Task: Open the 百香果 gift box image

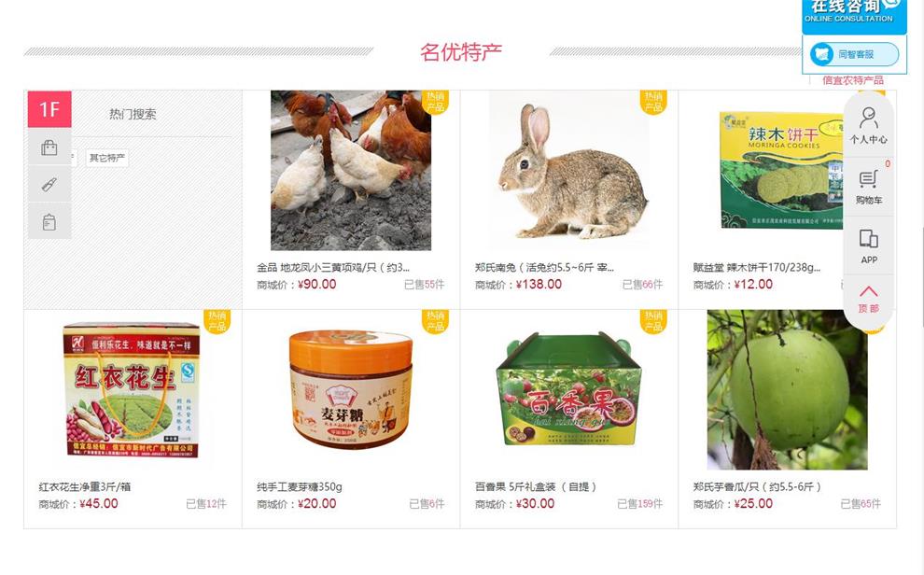Action: [568, 389]
